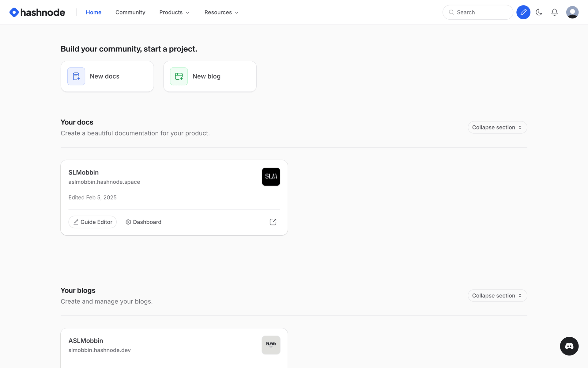
Task: Go to the Community page
Action: click(x=130, y=12)
